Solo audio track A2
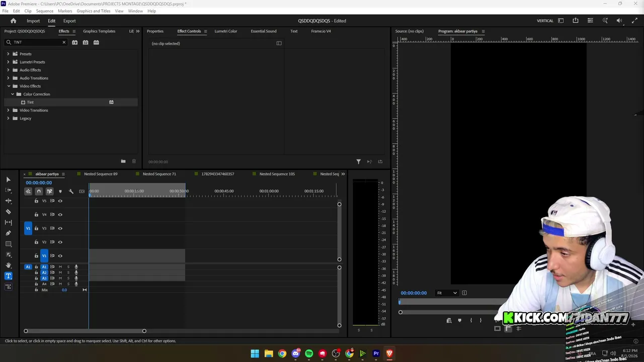 68,273
